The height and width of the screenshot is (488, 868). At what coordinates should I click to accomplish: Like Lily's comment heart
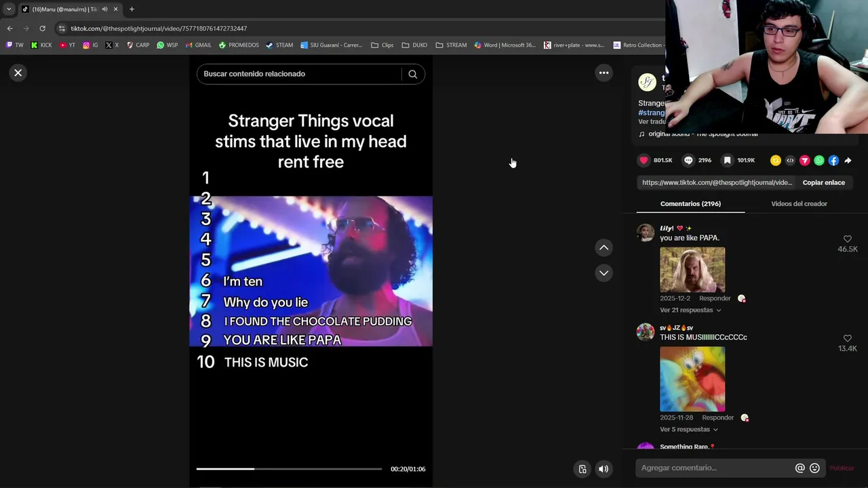point(847,239)
